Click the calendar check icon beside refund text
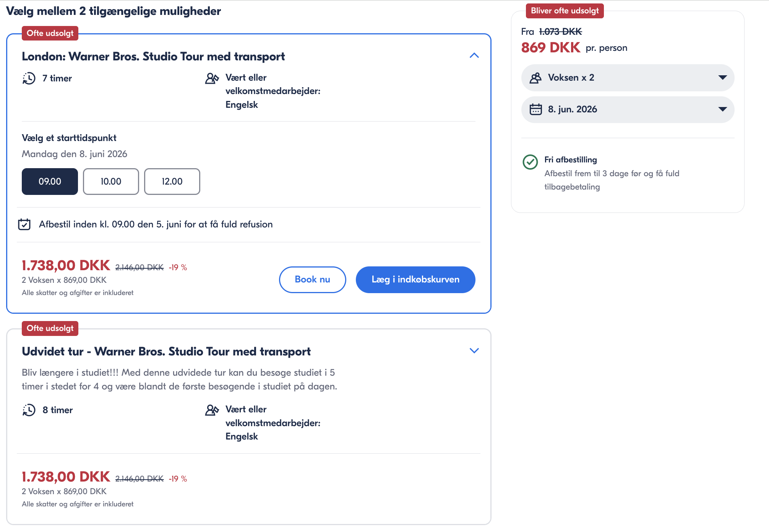 [24, 224]
